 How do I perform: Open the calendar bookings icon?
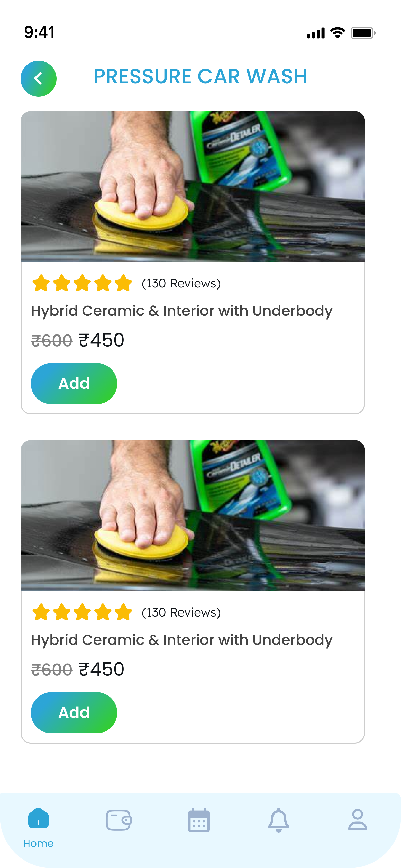(x=199, y=820)
